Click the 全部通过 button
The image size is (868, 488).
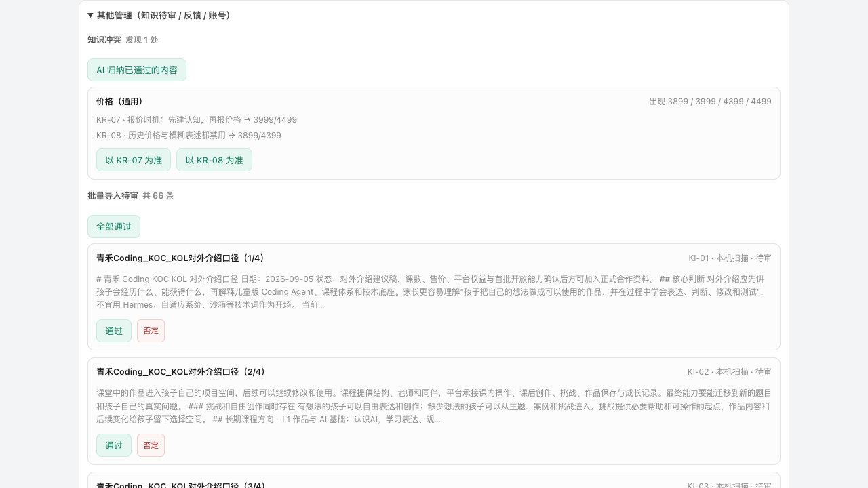coord(114,226)
